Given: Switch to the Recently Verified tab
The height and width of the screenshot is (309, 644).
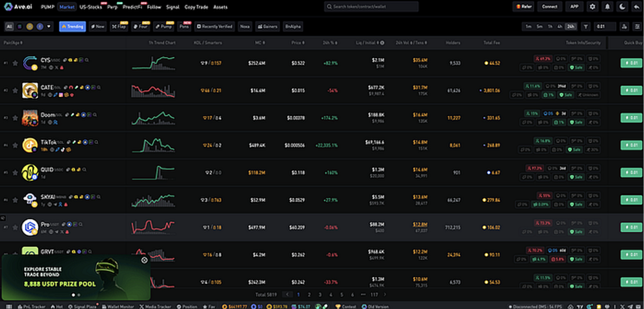Looking at the screenshot, I should 214,27.
